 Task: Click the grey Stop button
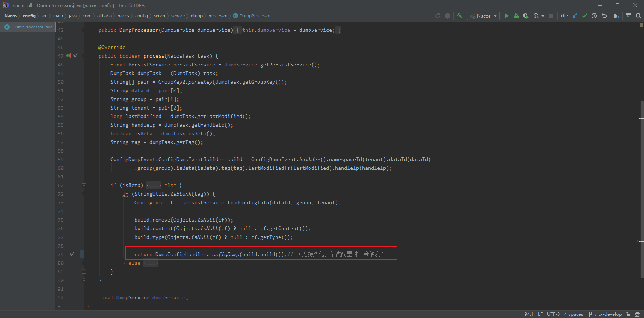551,16
